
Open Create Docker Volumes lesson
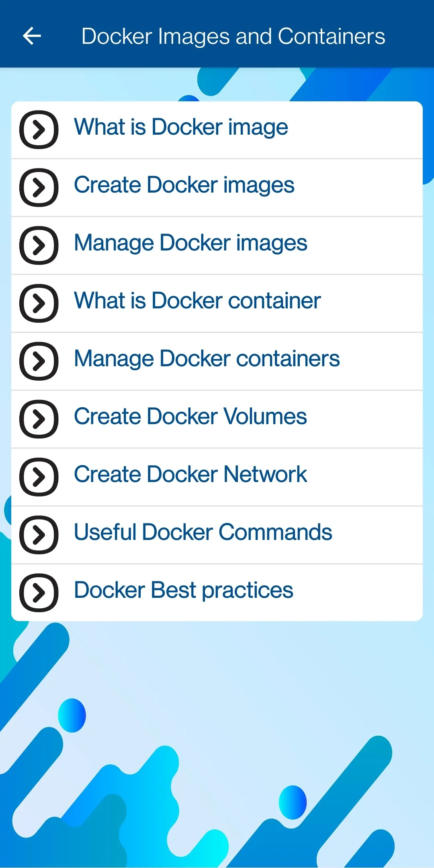point(217,419)
